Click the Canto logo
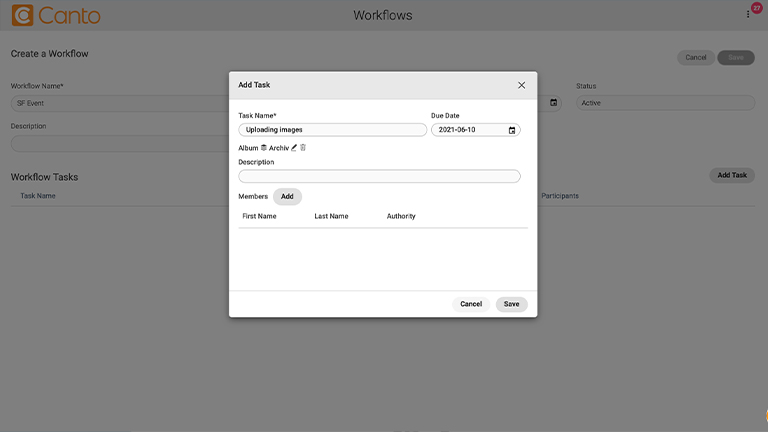Viewport: 768px width, 432px height. tap(56, 15)
